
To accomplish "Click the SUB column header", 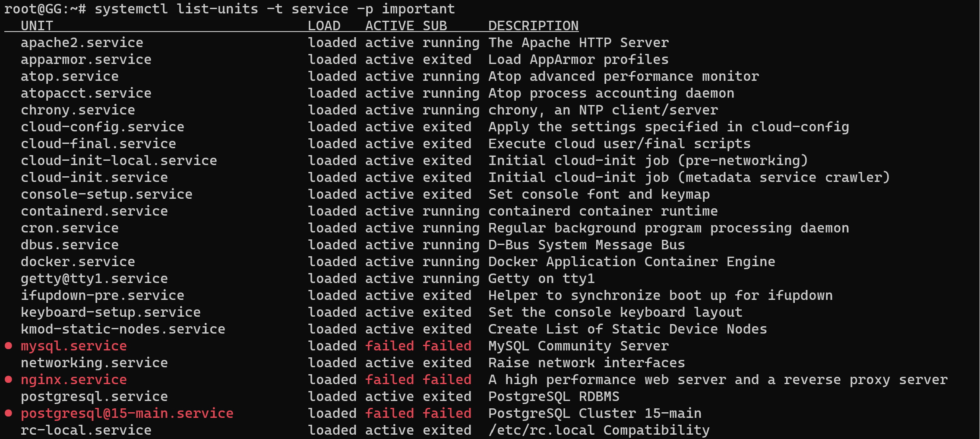I will click(435, 26).
